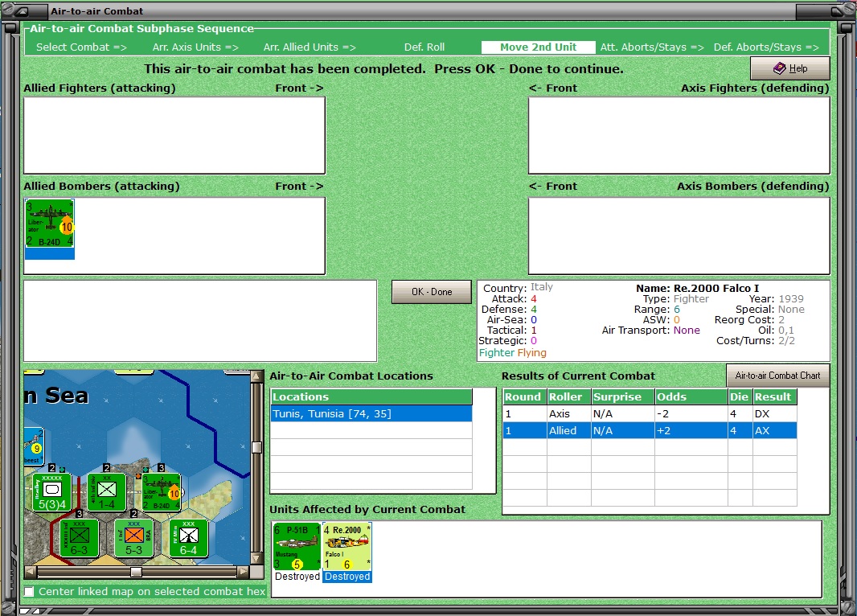
Task: Click the map horizontal scrollbar right arrow
Action: [244, 572]
